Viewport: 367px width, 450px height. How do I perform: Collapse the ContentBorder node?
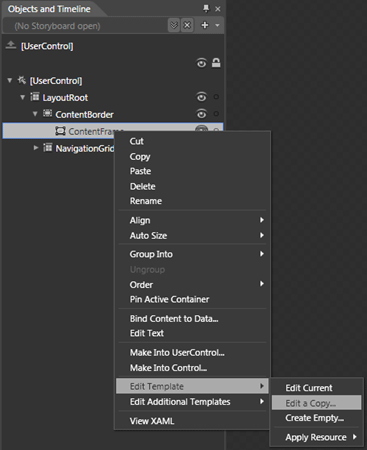pos(35,114)
